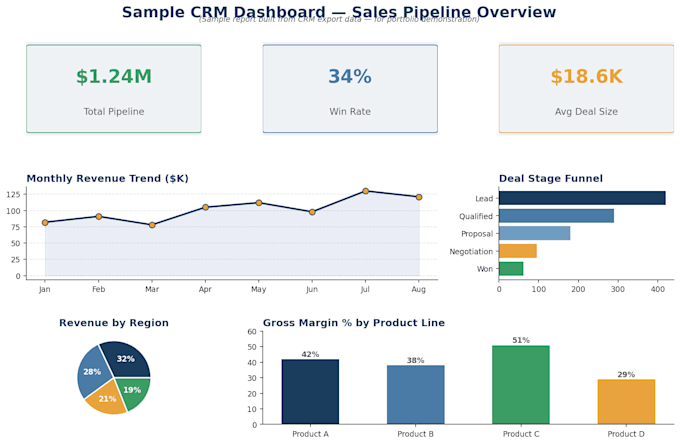Click the Mar data point on revenue trend
680x444 pixels.
(x=152, y=225)
